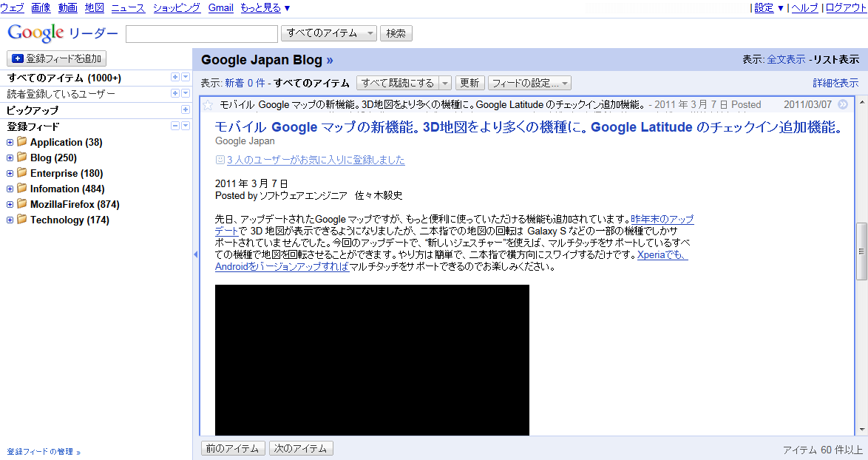Click the search input field
The image size is (868, 460).
(x=202, y=34)
